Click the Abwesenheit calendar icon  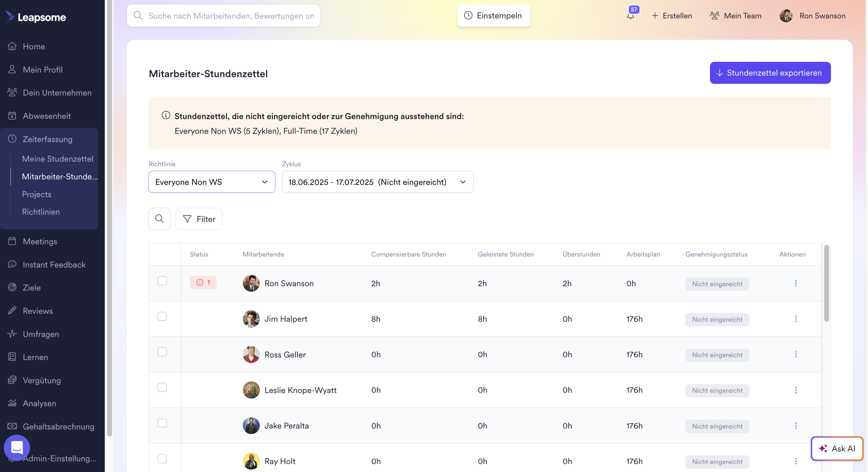(12, 115)
